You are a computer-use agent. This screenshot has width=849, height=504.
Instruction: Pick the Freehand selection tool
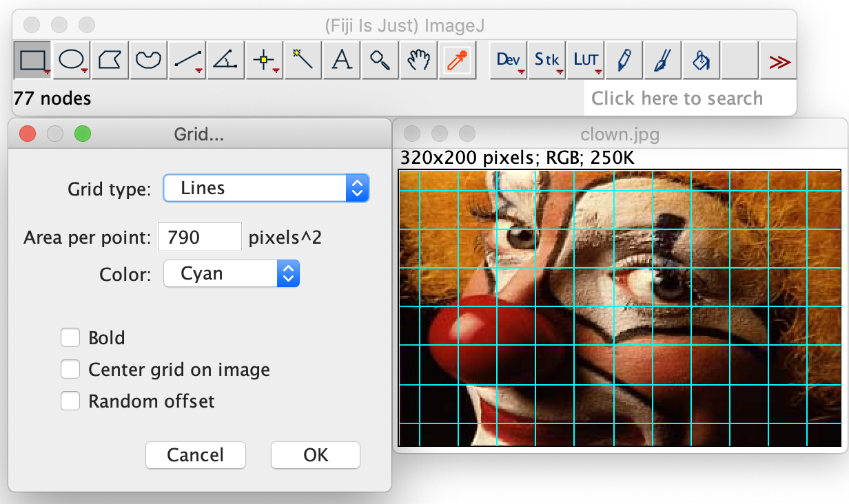pyautogui.click(x=148, y=60)
